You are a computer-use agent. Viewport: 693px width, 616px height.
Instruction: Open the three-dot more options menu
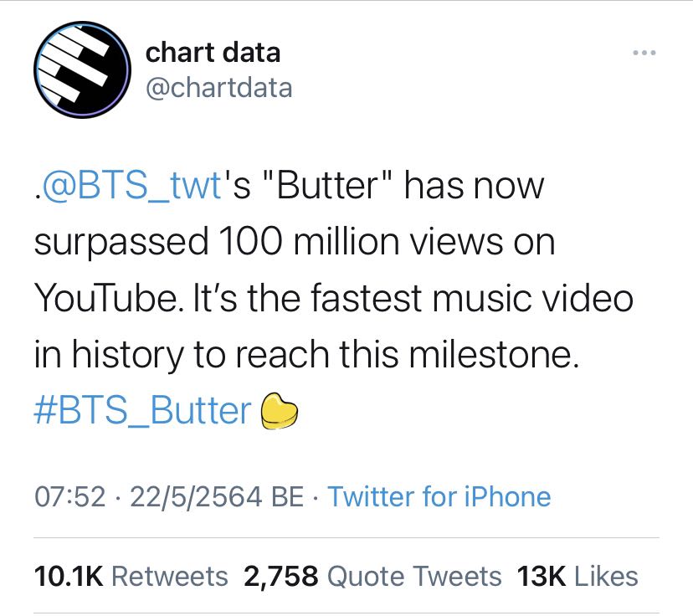point(643,54)
